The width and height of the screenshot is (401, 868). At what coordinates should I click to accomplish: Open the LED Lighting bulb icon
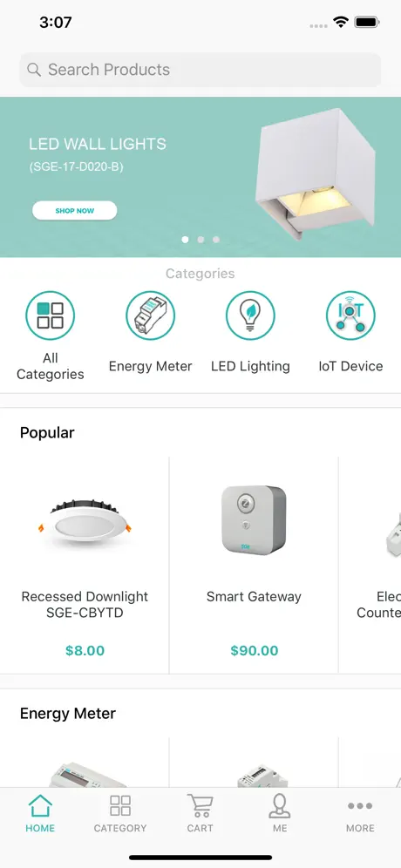tap(250, 315)
